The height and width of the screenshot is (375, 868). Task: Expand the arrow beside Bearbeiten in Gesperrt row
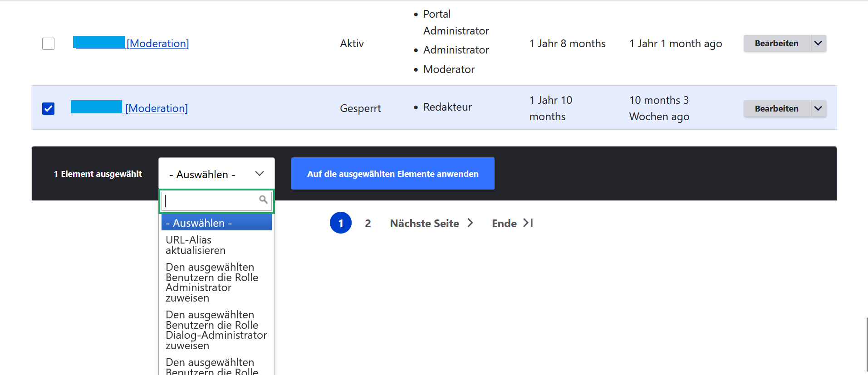click(x=818, y=109)
